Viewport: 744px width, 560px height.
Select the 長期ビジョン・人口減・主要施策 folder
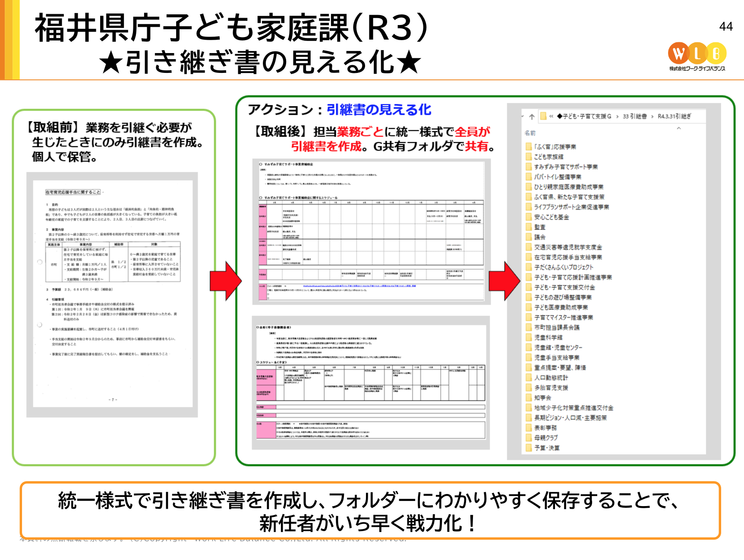(x=571, y=418)
